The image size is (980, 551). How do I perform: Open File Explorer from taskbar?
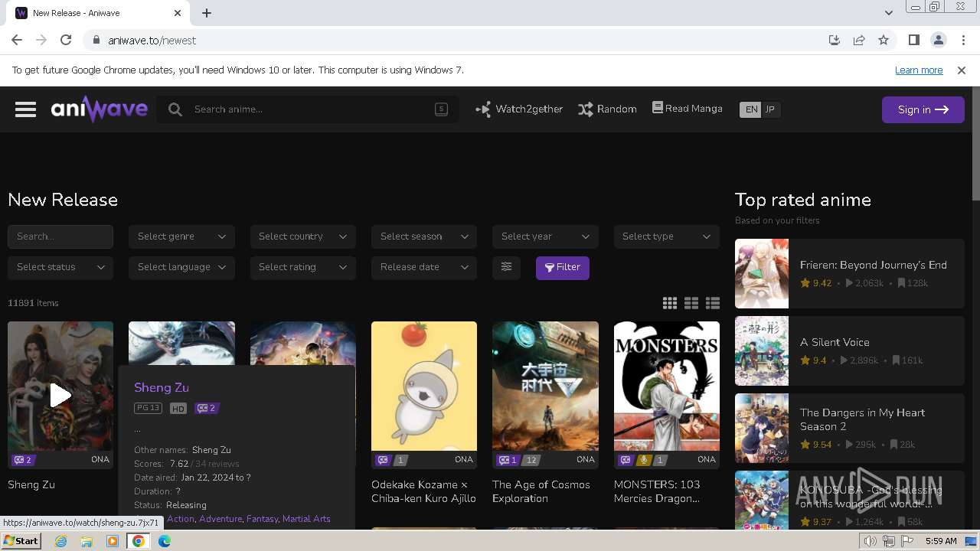(87, 541)
